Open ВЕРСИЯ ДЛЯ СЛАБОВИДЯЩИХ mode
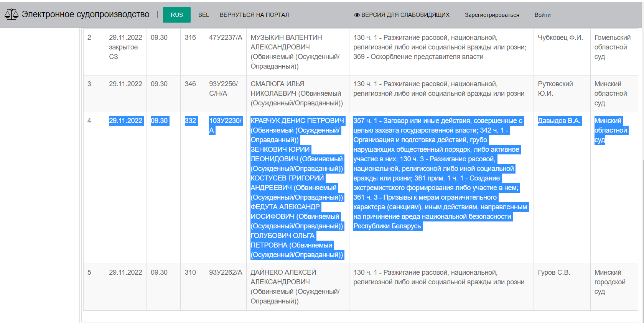Screen dimensions: 644x323 tap(405, 15)
